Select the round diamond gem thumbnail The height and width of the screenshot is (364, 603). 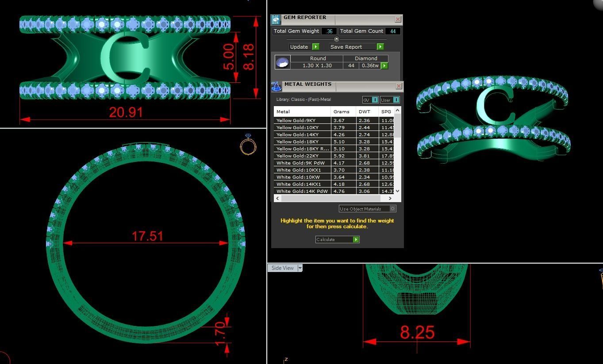coord(282,62)
